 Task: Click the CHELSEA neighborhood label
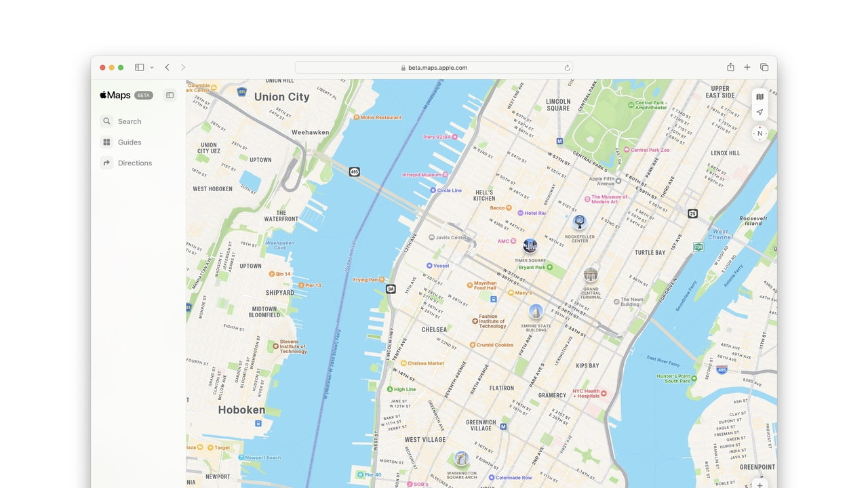click(434, 330)
